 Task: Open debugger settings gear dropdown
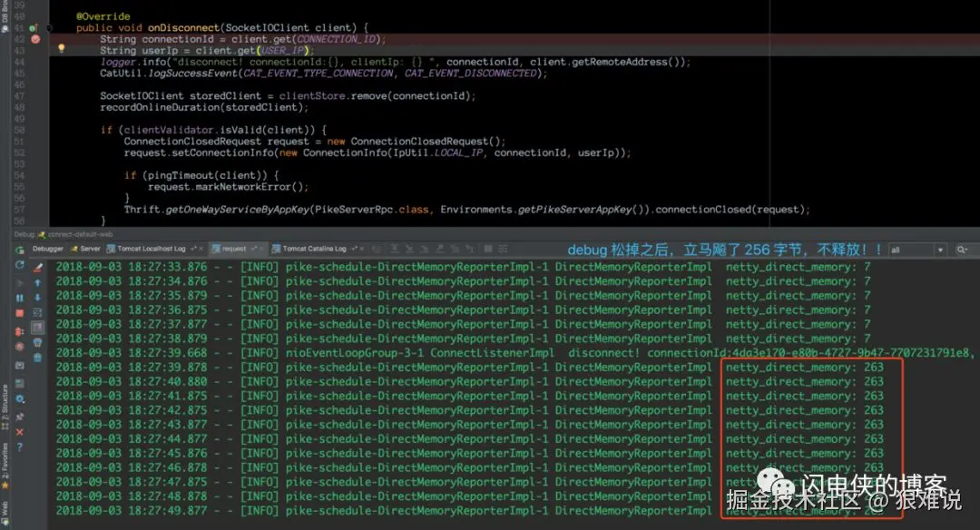click(x=19, y=398)
